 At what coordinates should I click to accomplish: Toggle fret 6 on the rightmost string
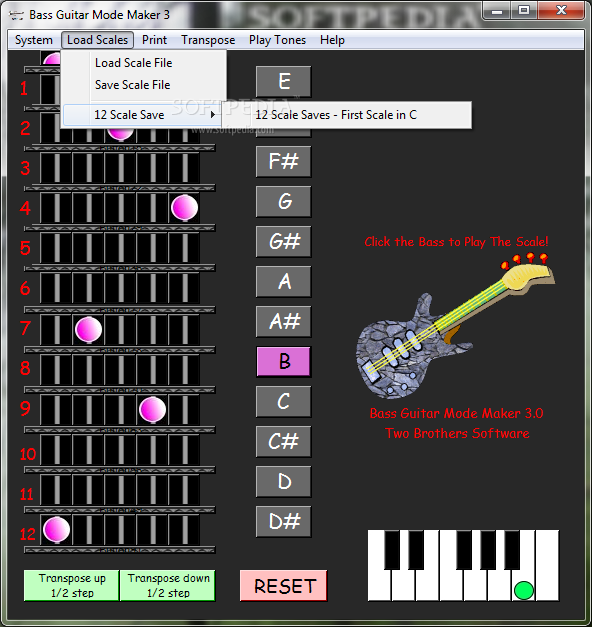pyautogui.click(x=184, y=288)
